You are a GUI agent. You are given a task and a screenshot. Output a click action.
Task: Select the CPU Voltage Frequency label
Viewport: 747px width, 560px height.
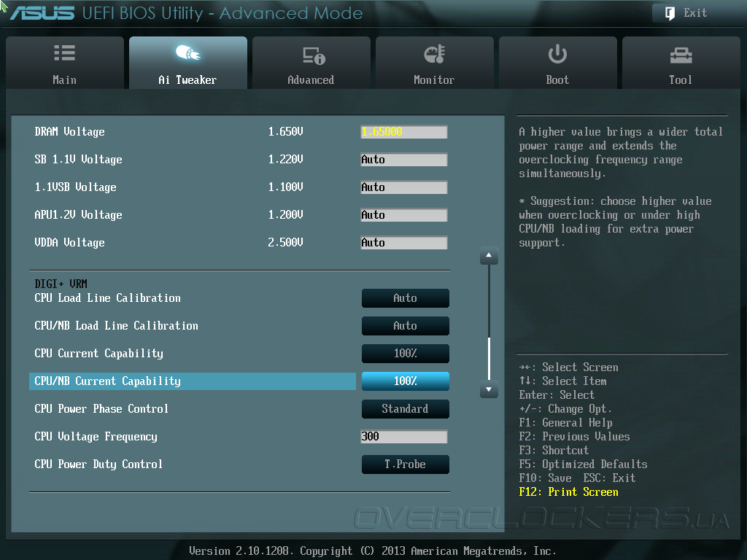(96, 437)
